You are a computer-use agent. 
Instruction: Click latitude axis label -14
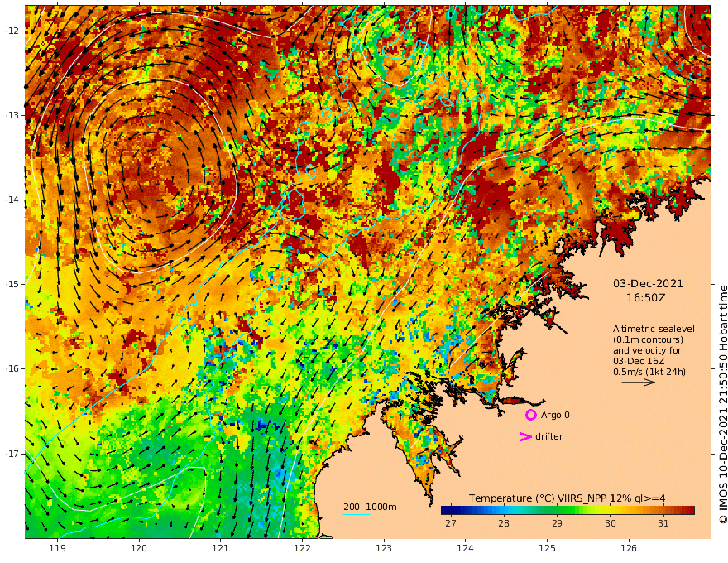(x=12, y=200)
